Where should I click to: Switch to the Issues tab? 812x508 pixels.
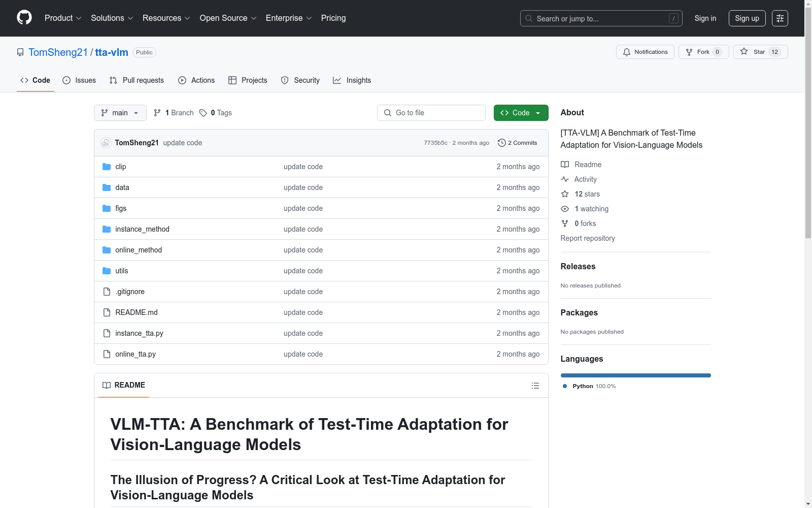79,80
